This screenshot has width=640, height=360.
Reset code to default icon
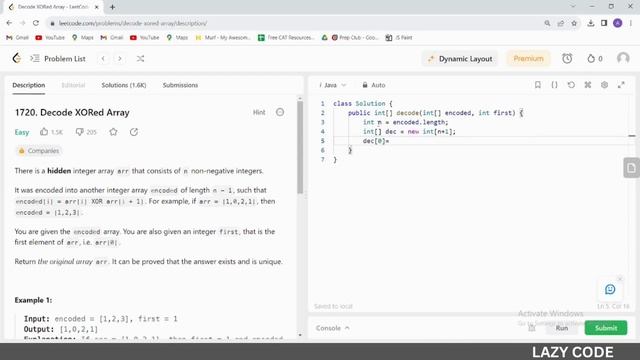(571, 85)
